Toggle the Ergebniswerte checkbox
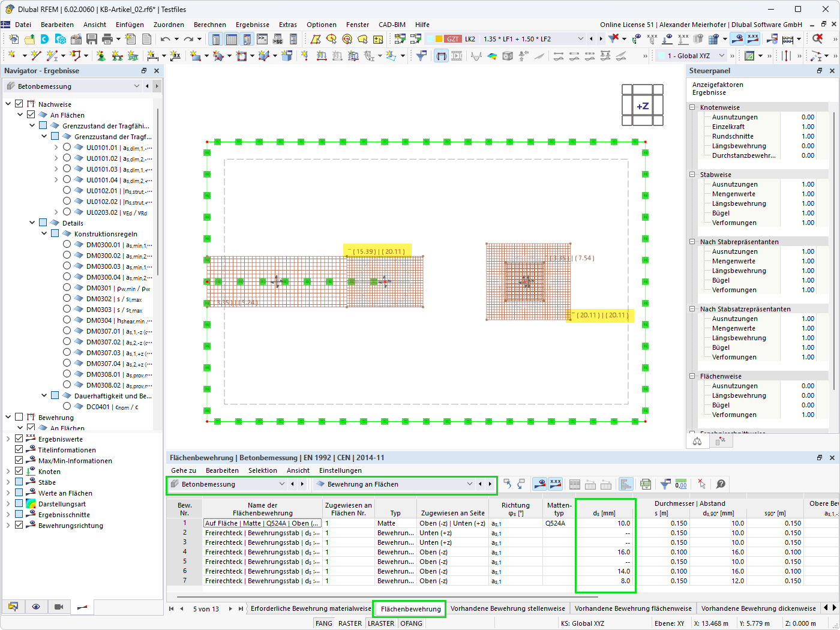Viewport: 840px width, 630px height. 19,439
